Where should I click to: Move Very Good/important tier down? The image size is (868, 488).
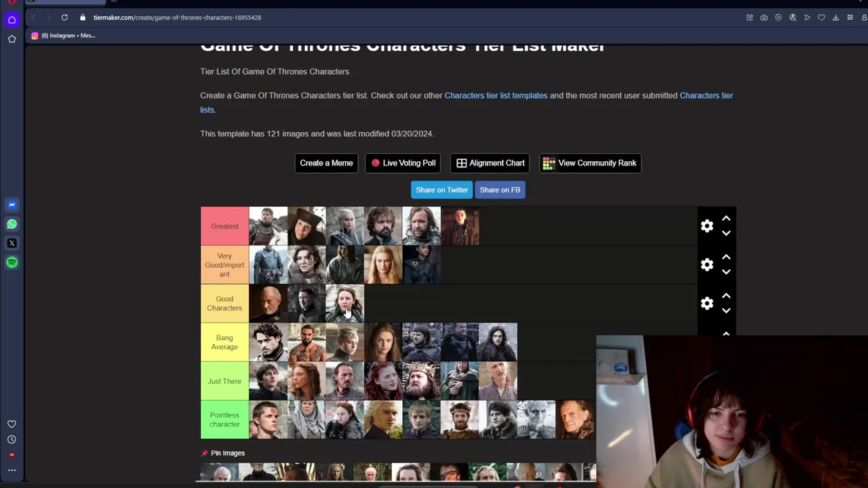point(726,272)
